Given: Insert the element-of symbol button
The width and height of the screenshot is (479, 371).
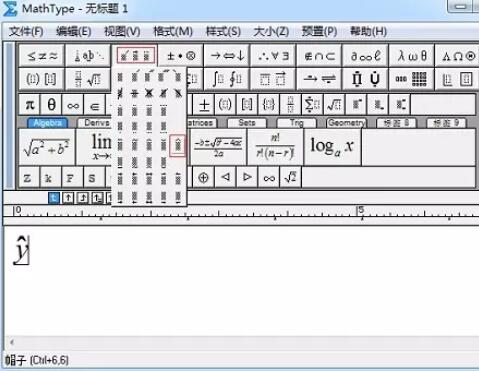Looking at the screenshot, I should [95, 105].
